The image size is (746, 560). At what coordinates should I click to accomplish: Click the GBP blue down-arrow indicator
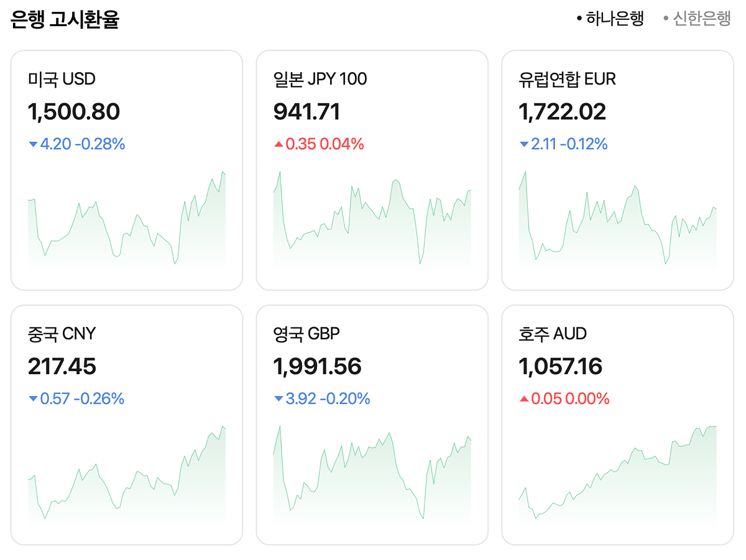pyautogui.click(x=279, y=399)
